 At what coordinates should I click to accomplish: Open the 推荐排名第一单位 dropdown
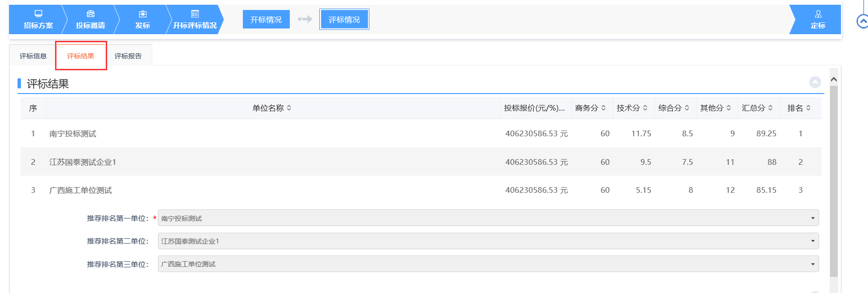tap(488, 218)
